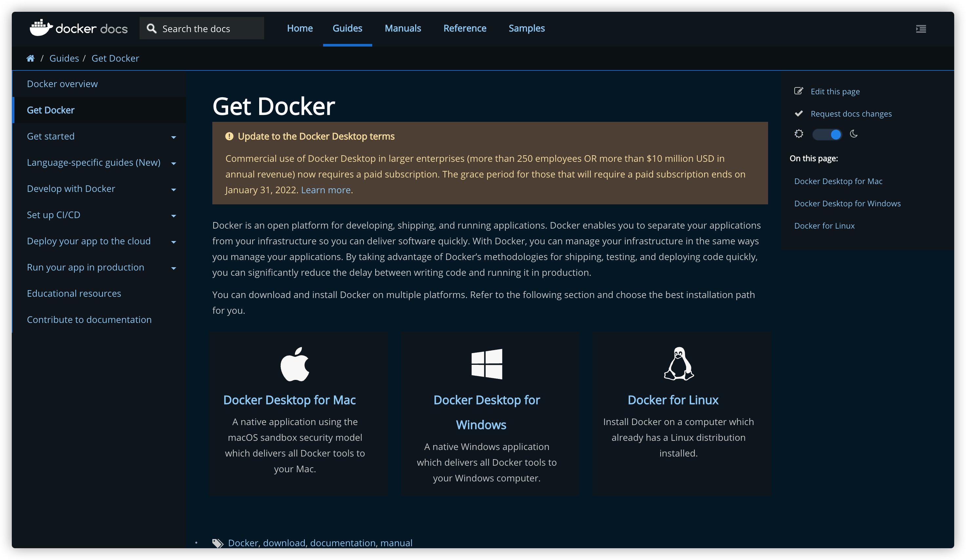This screenshot has height=560, width=966.
Task: Open the Reference nav tab
Action: click(465, 28)
